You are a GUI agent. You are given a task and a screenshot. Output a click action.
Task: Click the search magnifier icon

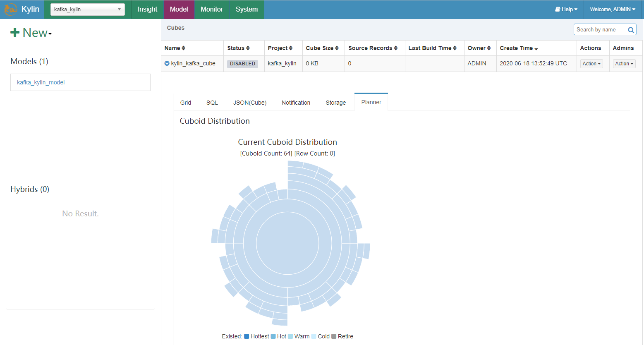click(631, 30)
